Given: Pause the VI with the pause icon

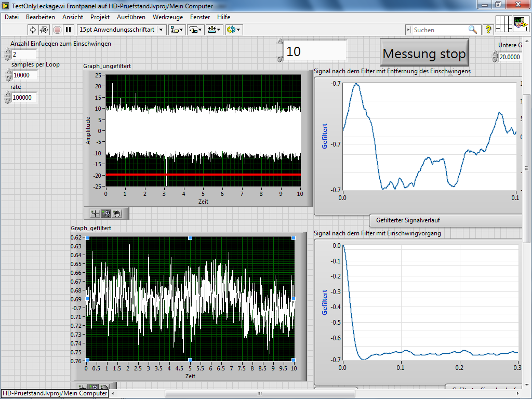Looking at the screenshot, I should coord(68,30).
